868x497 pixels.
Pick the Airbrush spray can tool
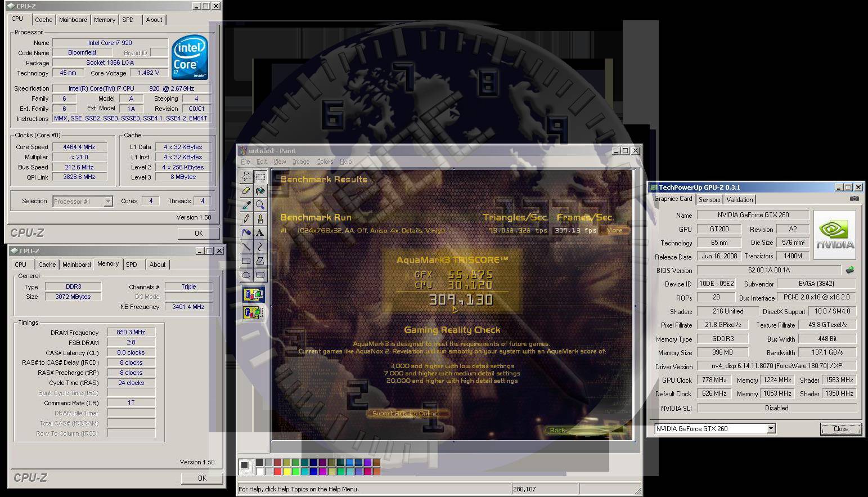click(x=246, y=232)
